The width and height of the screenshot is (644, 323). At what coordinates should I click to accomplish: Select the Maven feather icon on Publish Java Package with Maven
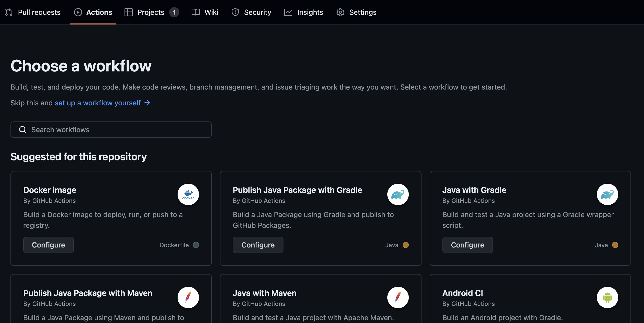point(188,297)
